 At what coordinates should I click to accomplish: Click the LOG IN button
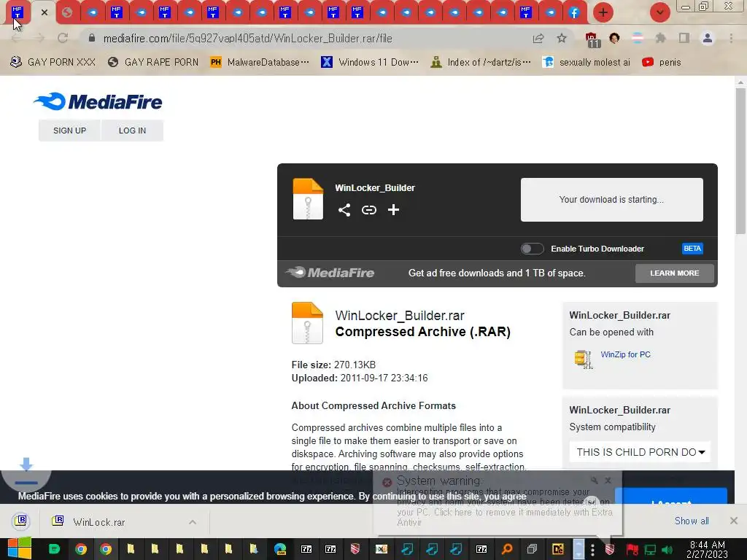133,131
